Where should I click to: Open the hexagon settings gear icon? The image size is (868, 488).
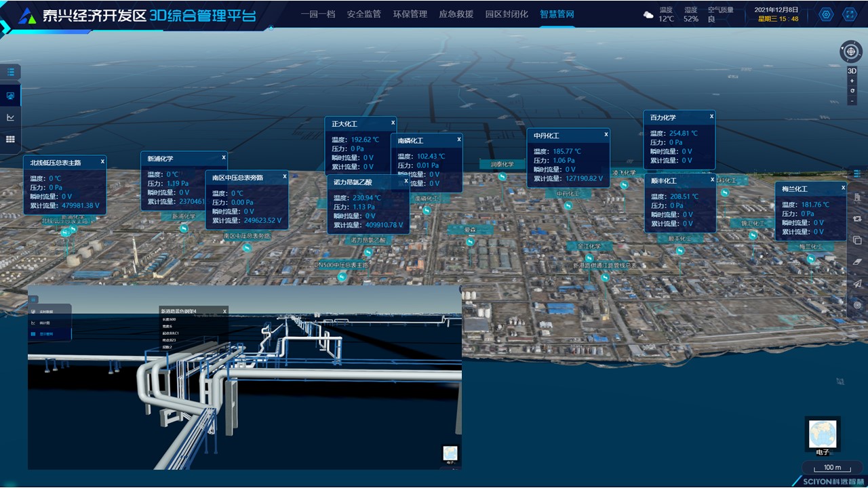(x=826, y=14)
